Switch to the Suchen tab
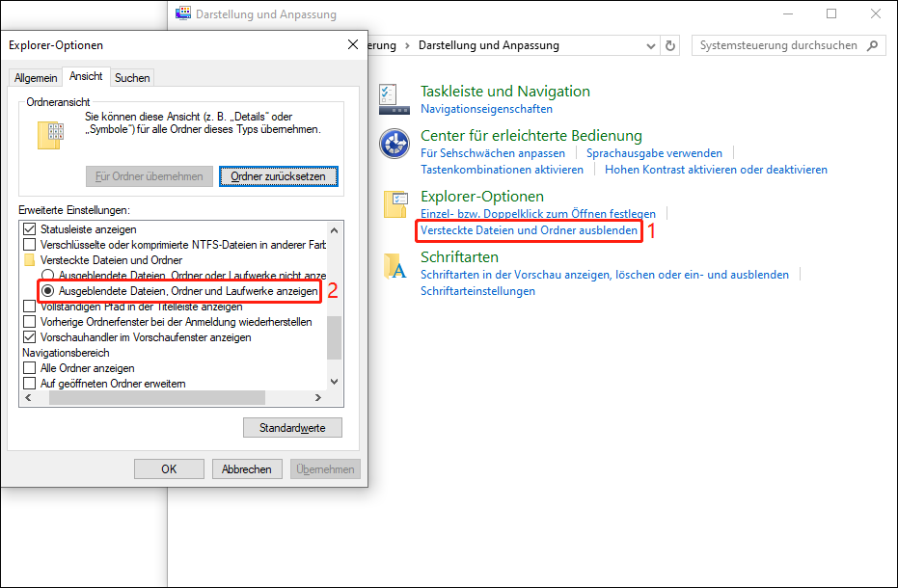 132,77
